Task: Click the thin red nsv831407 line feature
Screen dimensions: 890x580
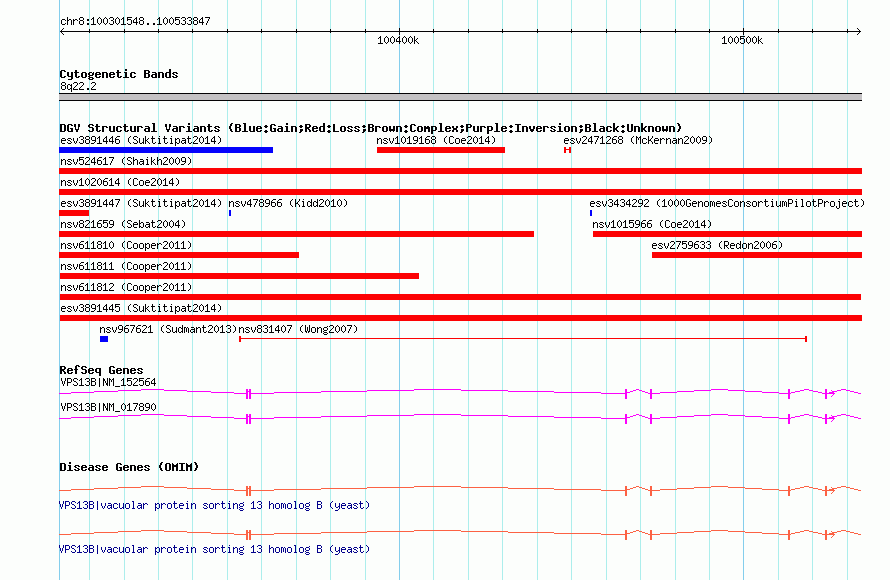Action: [x=523, y=339]
